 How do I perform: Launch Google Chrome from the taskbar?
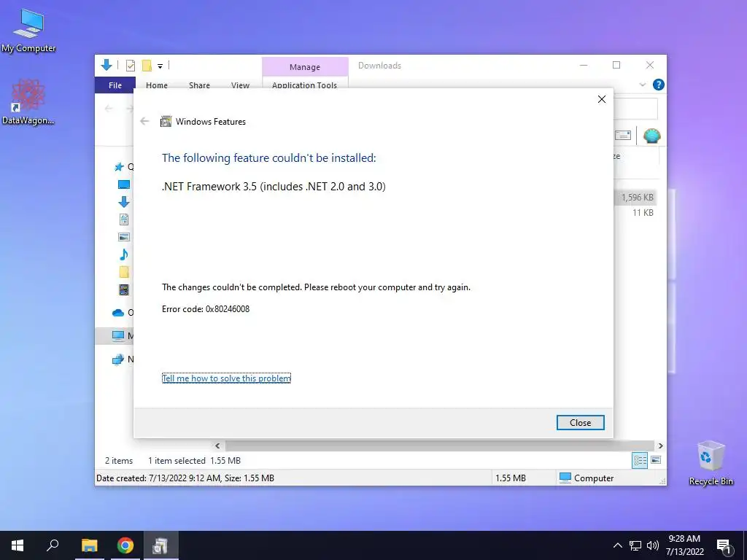(x=125, y=545)
